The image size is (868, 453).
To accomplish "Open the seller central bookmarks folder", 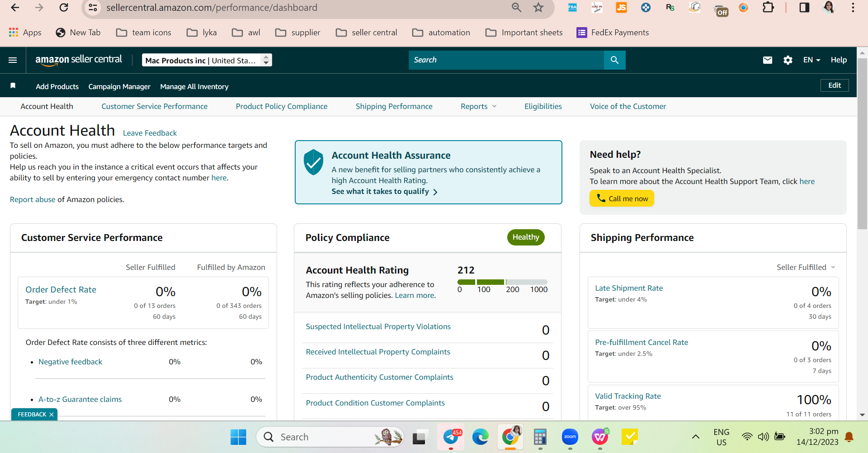I will coord(367,33).
